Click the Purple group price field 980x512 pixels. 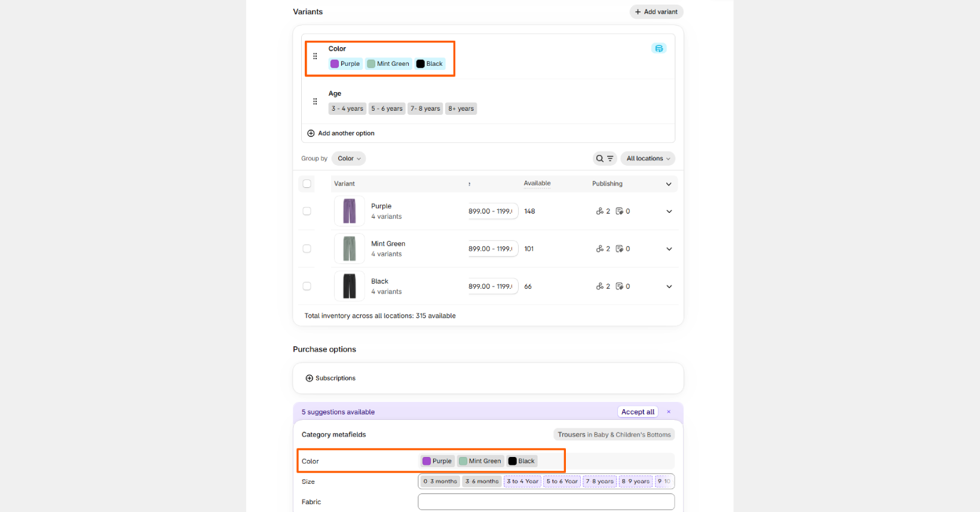tap(492, 211)
